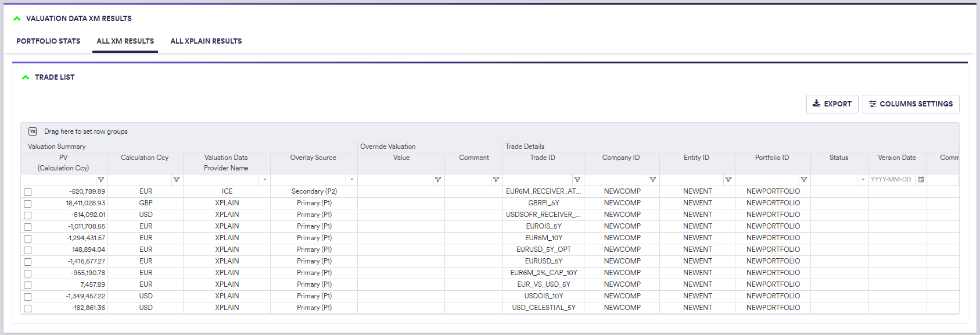Click the Portfolio ID filter funnel
This screenshot has width=980, height=335.
(x=804, y=180)
